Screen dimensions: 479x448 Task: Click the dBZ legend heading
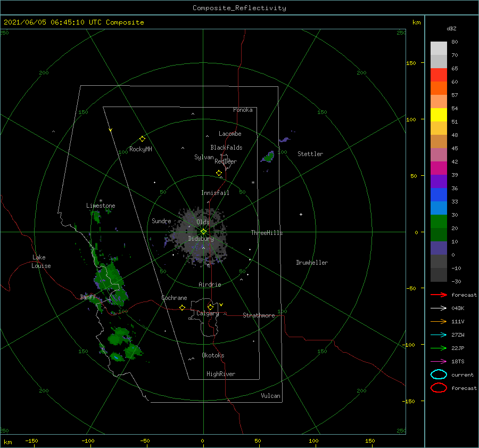tap(451, 28)
